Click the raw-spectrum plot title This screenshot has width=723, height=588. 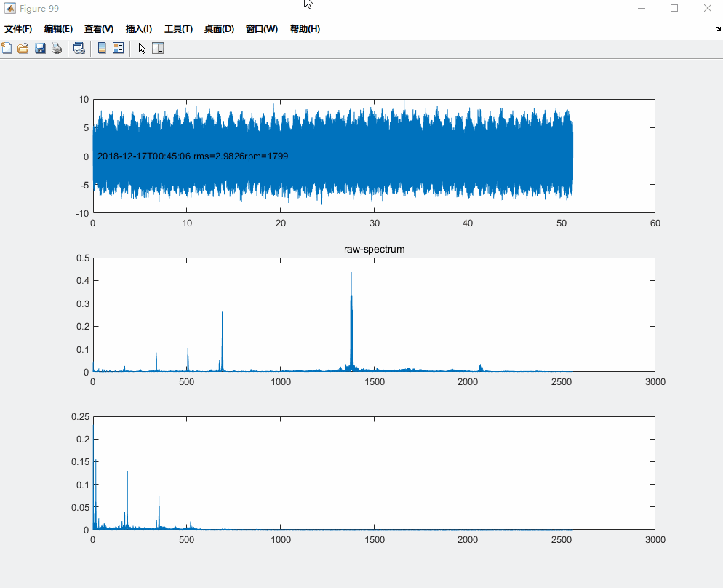pos(374,249)
